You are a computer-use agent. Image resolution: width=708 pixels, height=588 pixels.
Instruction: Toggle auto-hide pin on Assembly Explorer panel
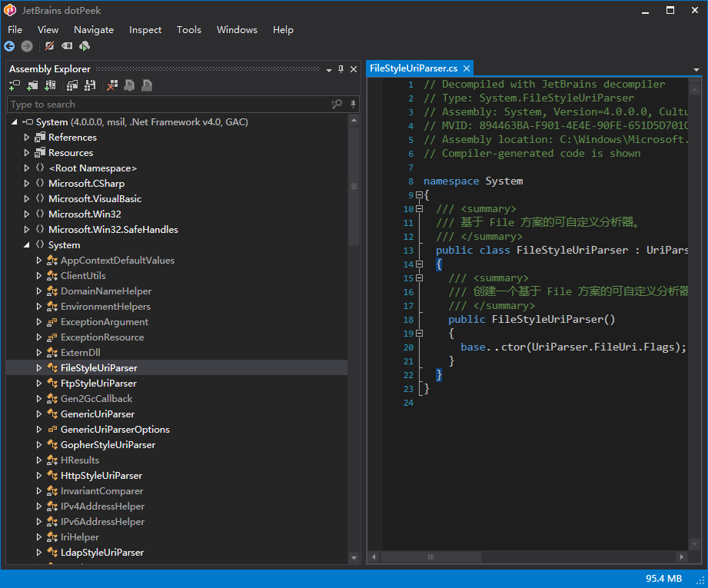(x=341, y=69)
